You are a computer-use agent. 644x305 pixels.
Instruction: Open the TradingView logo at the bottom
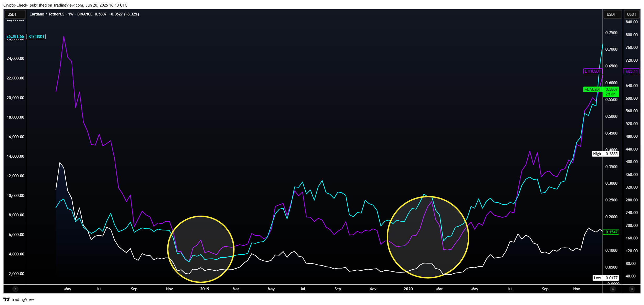pos(19,299)
